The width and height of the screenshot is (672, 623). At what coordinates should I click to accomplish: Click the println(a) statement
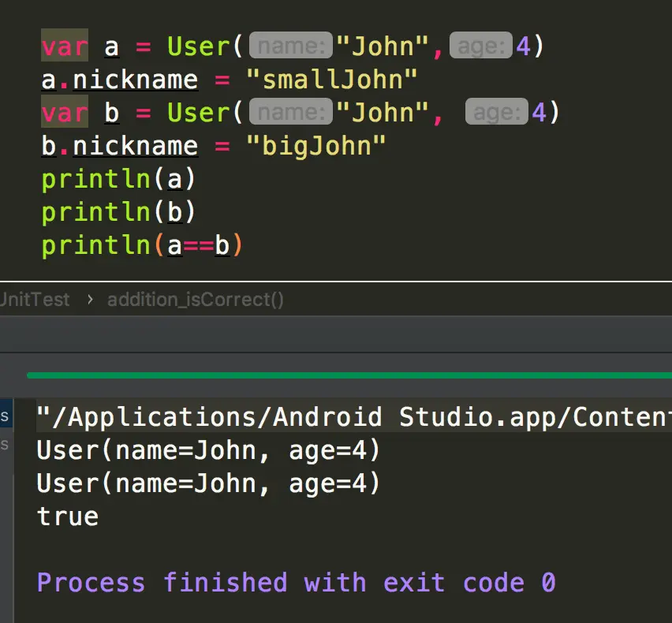(x=118, y=179)
